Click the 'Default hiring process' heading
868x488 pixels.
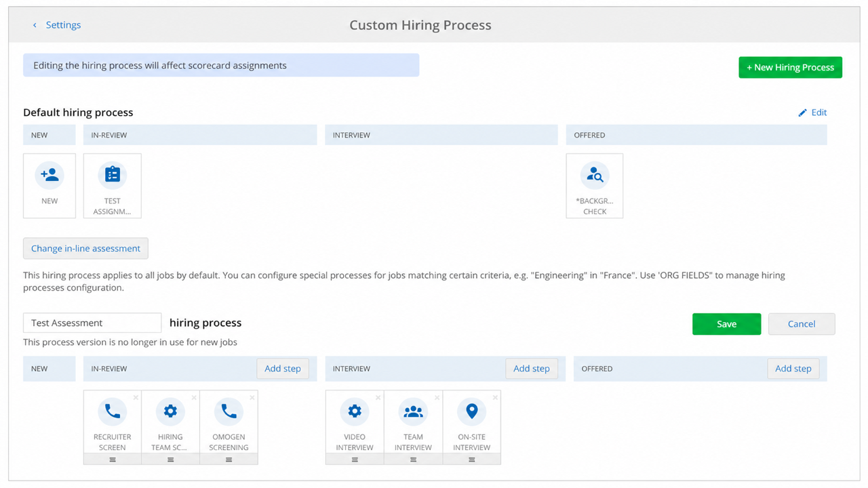pyautogui.click(x=78, y=113)
